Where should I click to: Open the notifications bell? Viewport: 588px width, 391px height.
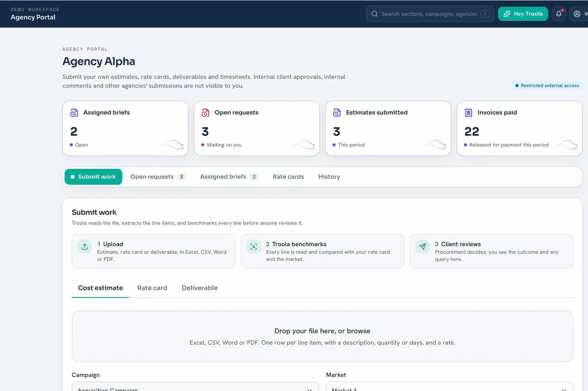[559, 14]
